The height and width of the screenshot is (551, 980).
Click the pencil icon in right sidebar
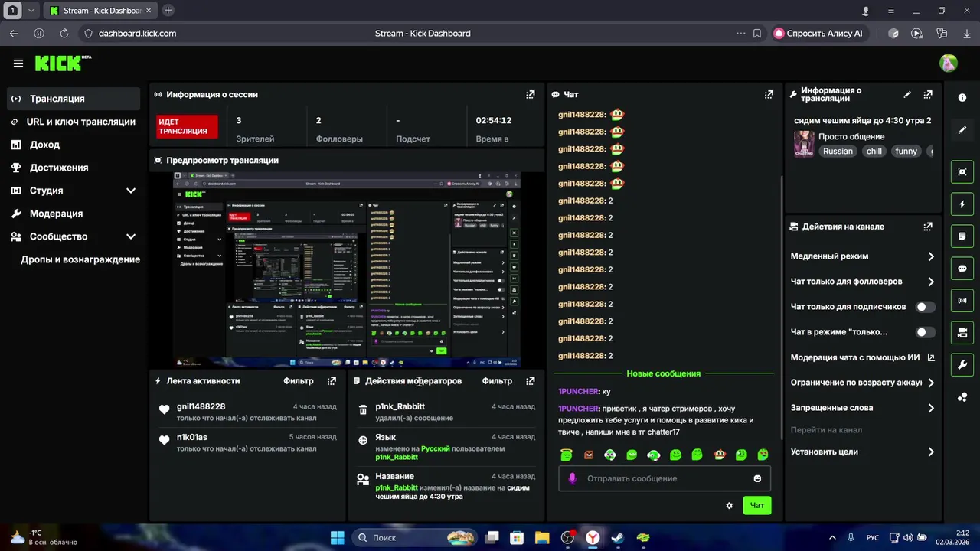pyautogui.click(x=962, y=130)
